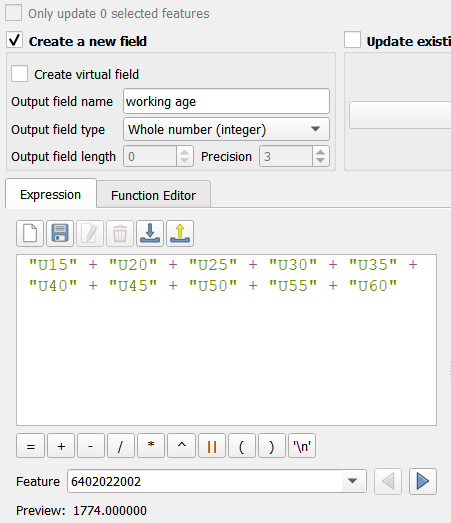Go to the next feature preview
Screen dimensions: 451x523
[423, 481]
